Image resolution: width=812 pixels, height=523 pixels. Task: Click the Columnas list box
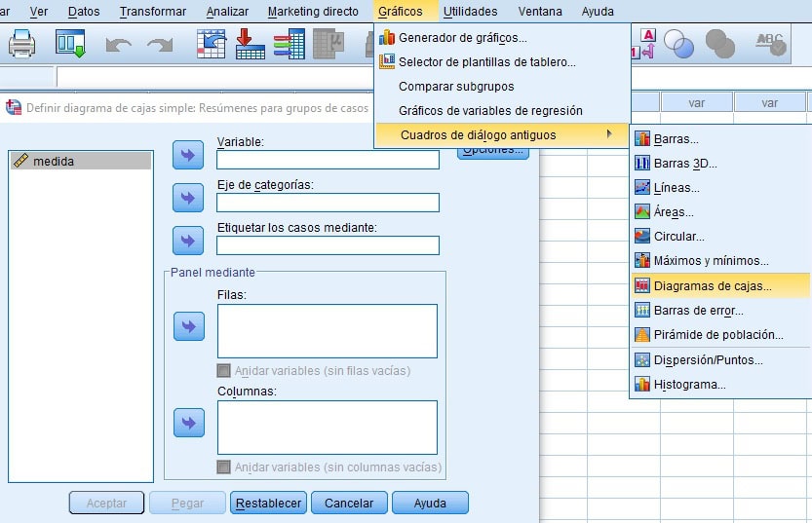328,428
